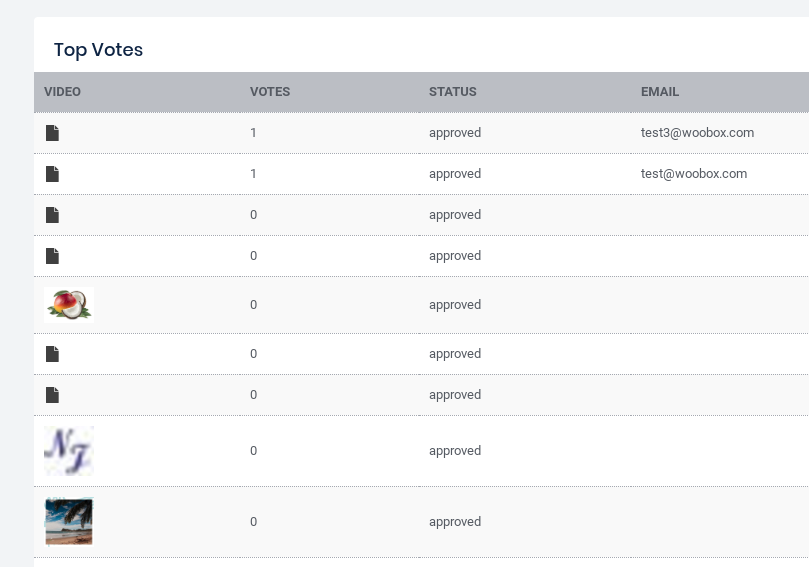This screenshot has height=567, width=809.
Task: Click the EMAIL column header
Action: point(660,92)
